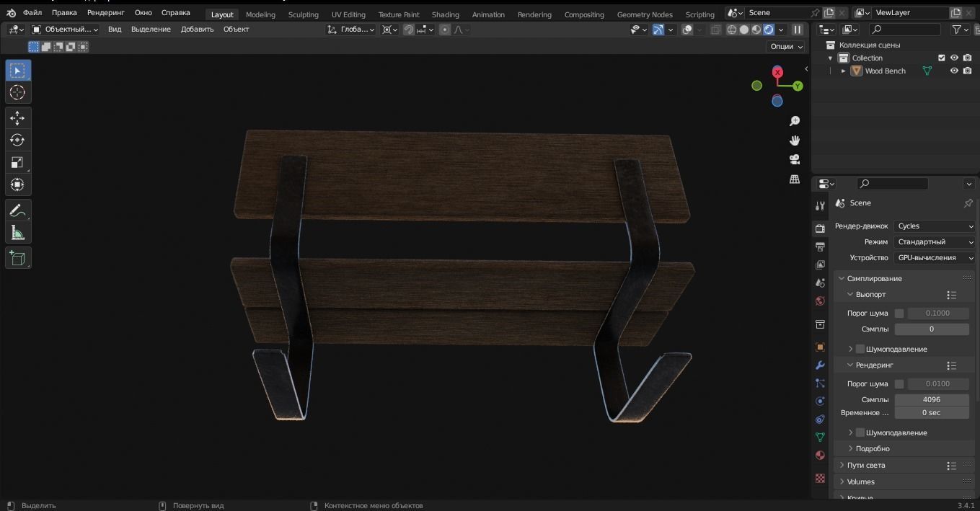Viewport: 980px width, 511px height.
Task: Enable render denoising checkbox
Action: (x=860, y=432)
